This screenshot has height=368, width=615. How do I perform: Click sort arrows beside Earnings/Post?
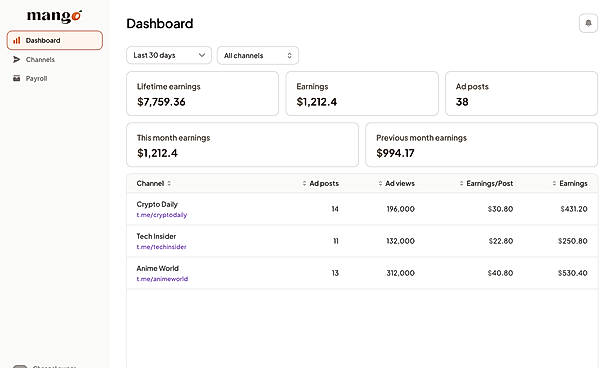click(461, 183)
